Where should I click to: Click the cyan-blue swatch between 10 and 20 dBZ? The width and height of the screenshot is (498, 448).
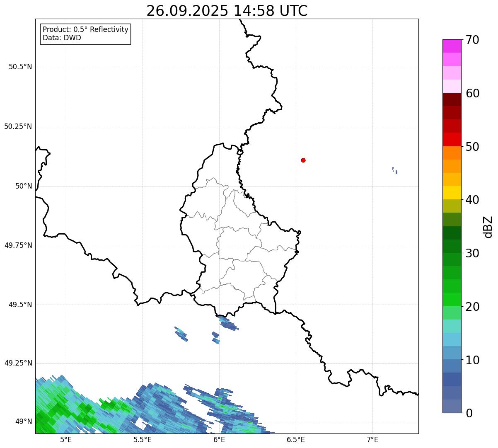point(452,339)
